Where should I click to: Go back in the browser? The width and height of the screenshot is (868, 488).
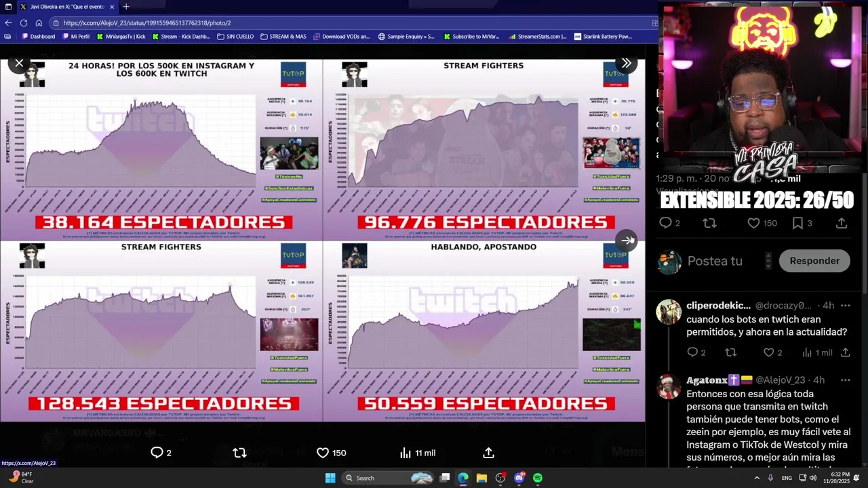pyautogui.click(x=8, y=22)
